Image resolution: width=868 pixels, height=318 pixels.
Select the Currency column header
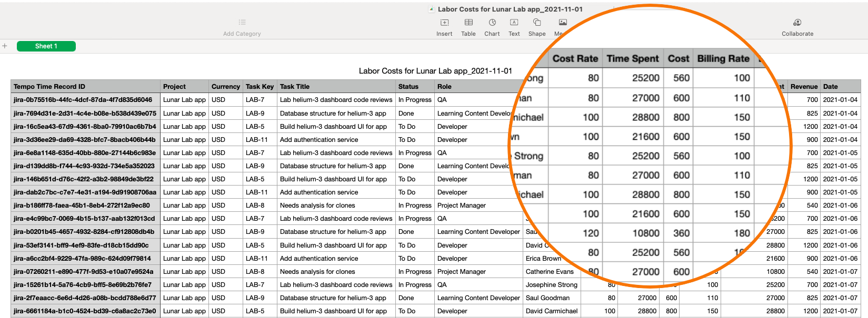pyautogui.click(x=226, y=87)
